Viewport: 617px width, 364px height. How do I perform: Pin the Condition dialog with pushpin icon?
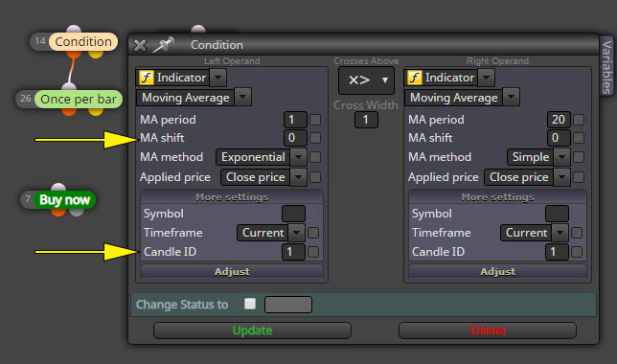(x=163, y=44)
